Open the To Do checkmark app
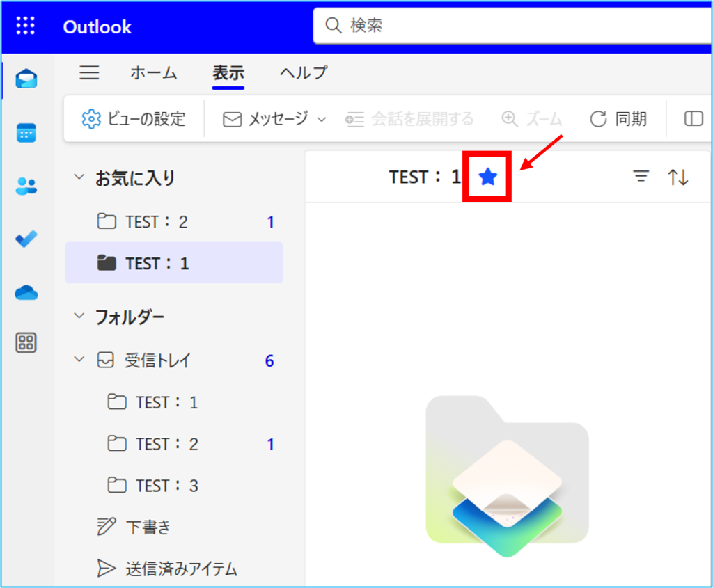 click(26, 239)
